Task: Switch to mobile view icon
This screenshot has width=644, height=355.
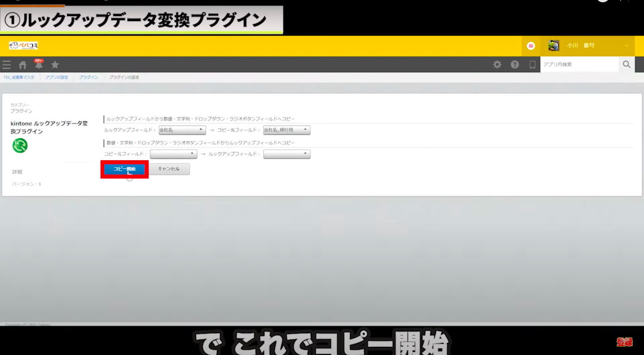Action: pos(532,64)
